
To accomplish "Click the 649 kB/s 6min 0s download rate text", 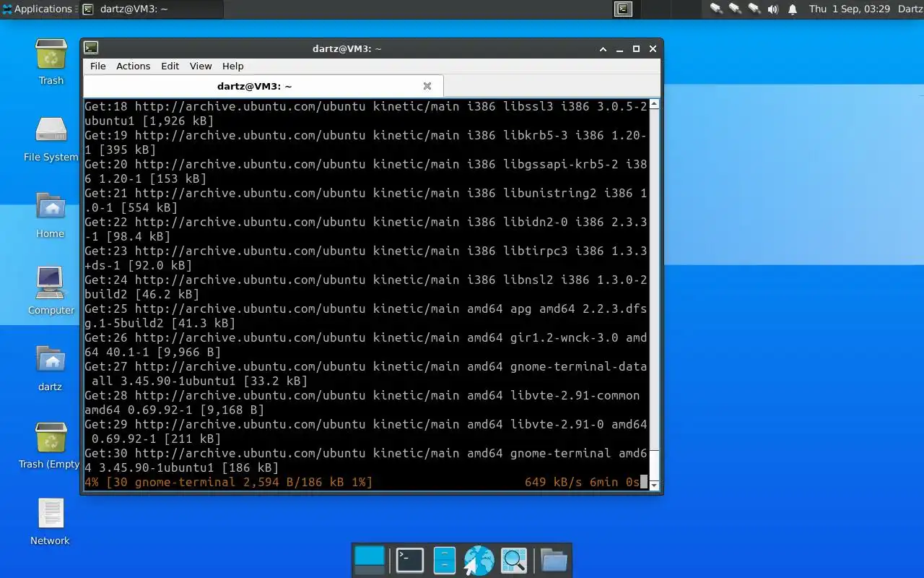I will [582, 482].
